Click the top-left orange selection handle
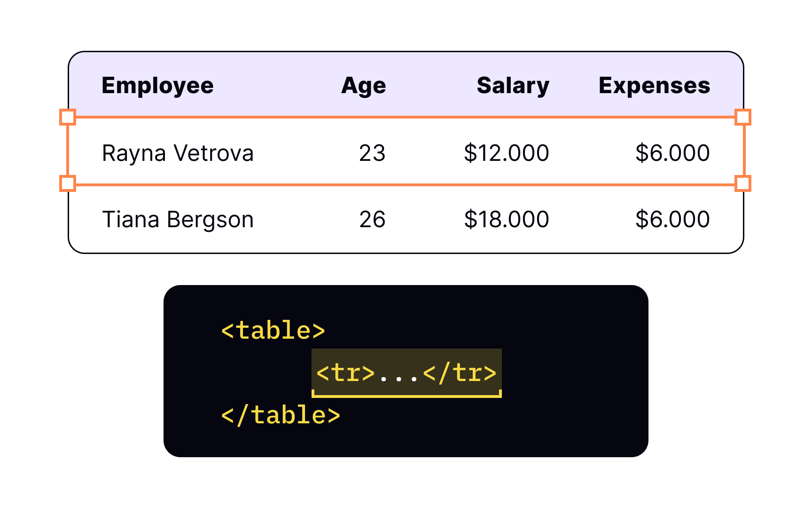This screenshot has width=812, height=508. click(x=68, y=117)
